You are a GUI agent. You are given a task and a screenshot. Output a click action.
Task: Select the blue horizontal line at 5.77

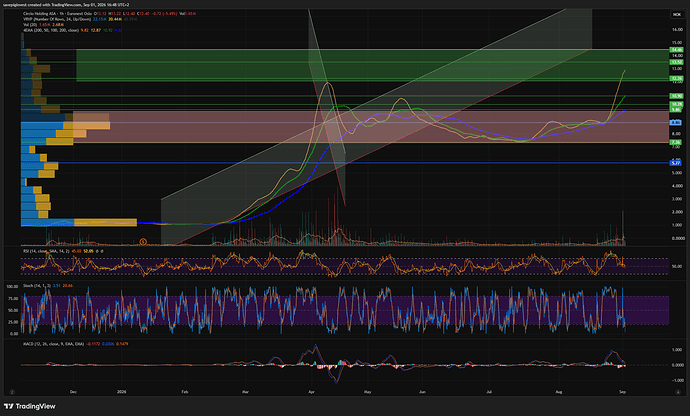(x=345, y=163)
